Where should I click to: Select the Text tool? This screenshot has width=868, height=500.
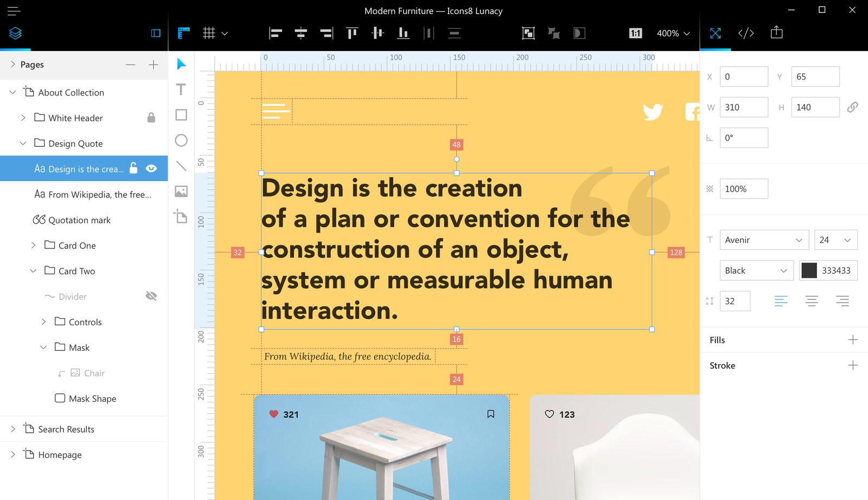[181, 89]
